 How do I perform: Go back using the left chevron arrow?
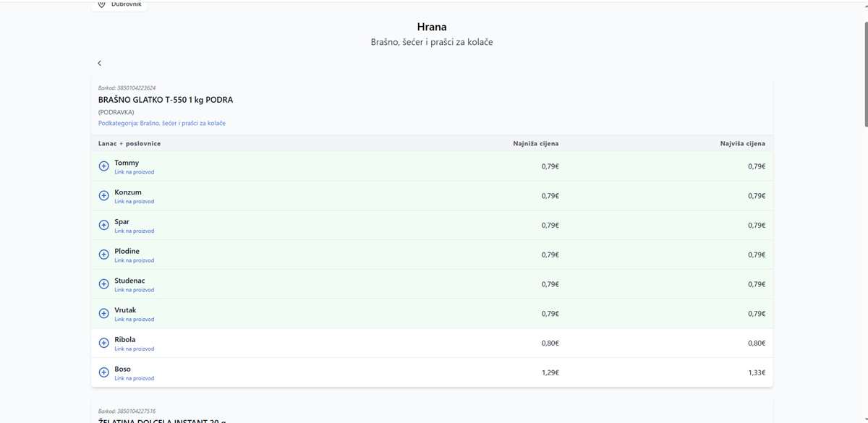pos(99,63)
